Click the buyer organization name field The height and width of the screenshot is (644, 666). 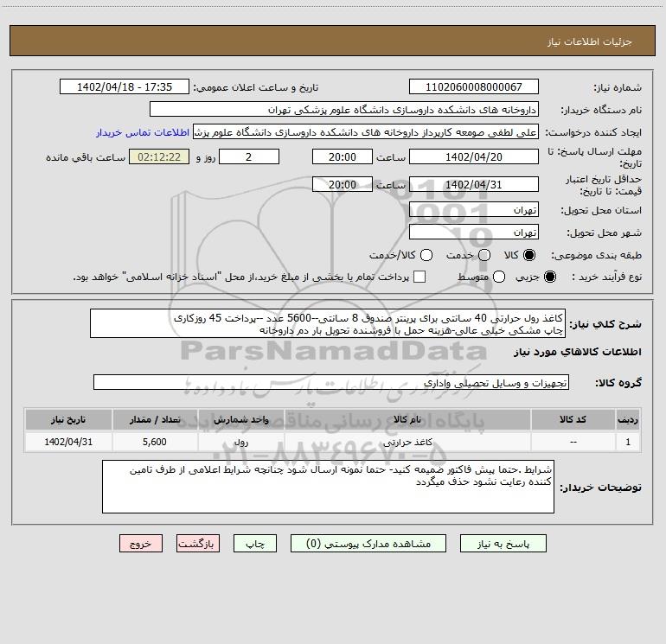point(344,110)
